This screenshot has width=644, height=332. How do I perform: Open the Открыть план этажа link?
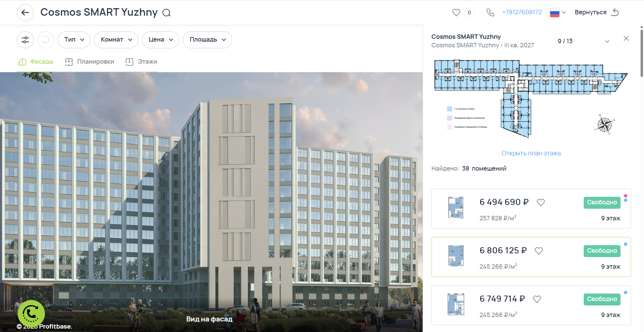tap(531, 153)
